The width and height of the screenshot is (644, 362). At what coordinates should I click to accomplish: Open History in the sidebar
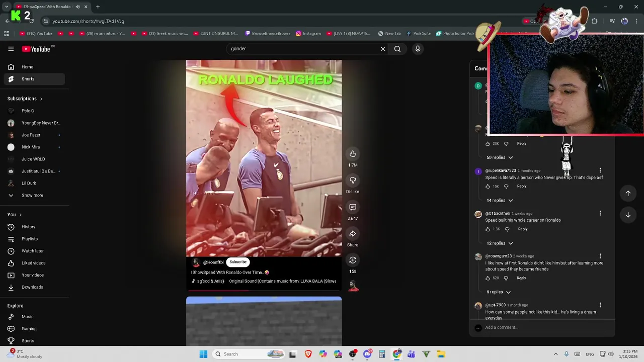point(34,227)
